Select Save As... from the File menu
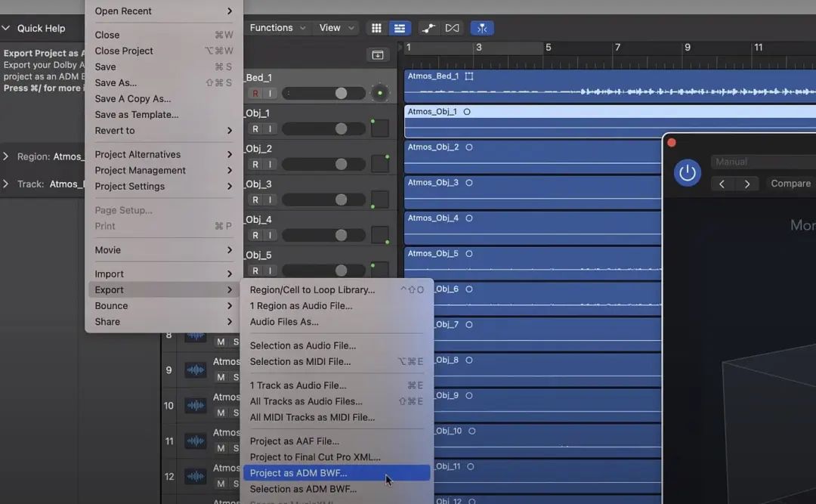This screenshot has width=816, height=504. pyautogui.click(x=163, y=83)
